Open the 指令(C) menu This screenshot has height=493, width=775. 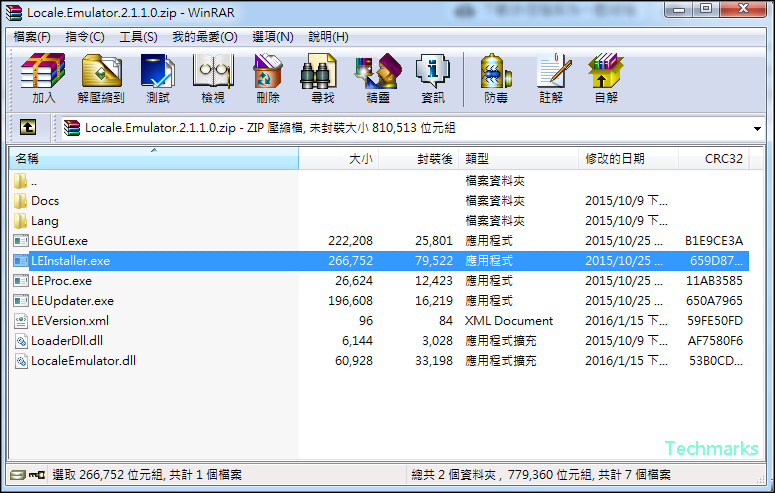tap(85, 37)
